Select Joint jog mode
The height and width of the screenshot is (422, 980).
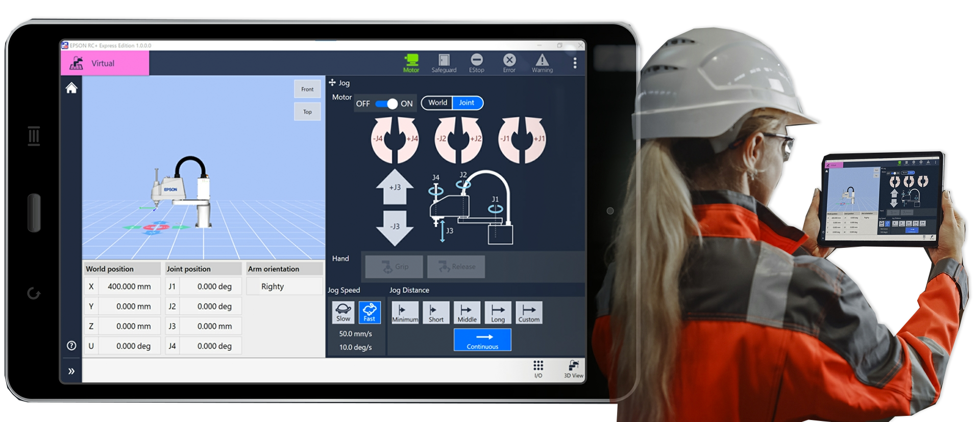[x=467, y=103]
